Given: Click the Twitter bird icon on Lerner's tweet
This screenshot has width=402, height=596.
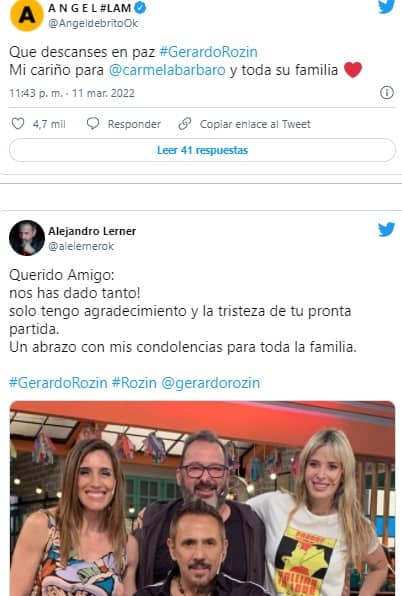Looking at the screenshot, I should point(386,230).
